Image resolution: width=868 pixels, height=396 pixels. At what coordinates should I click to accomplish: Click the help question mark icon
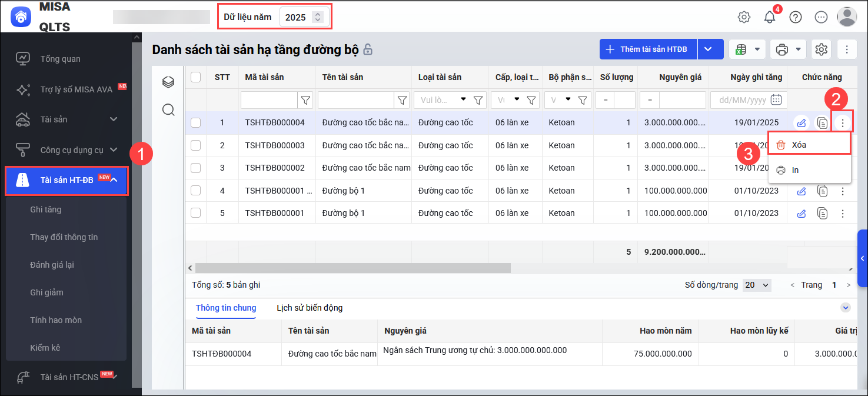point(796,17)
